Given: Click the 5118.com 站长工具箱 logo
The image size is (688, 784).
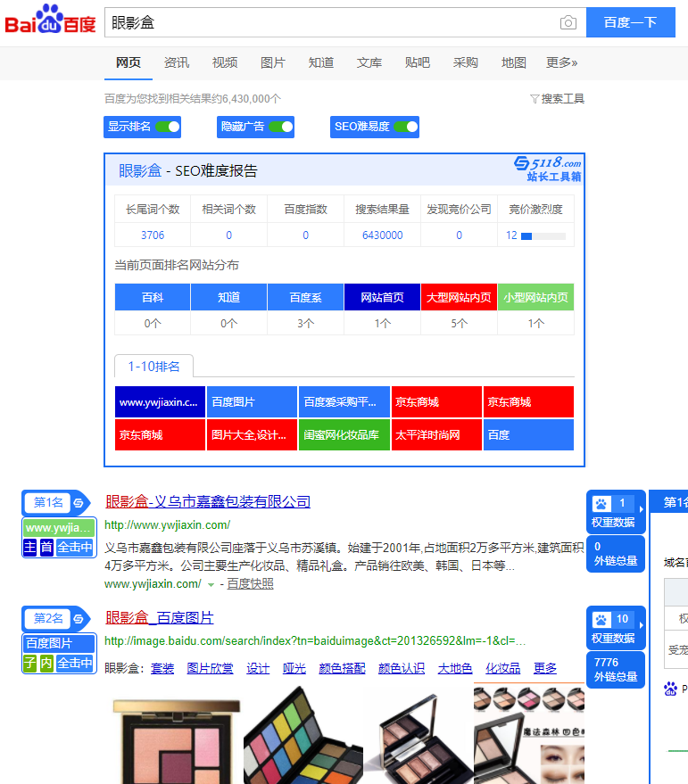Looking at the screenshot, I should point(548,169).
